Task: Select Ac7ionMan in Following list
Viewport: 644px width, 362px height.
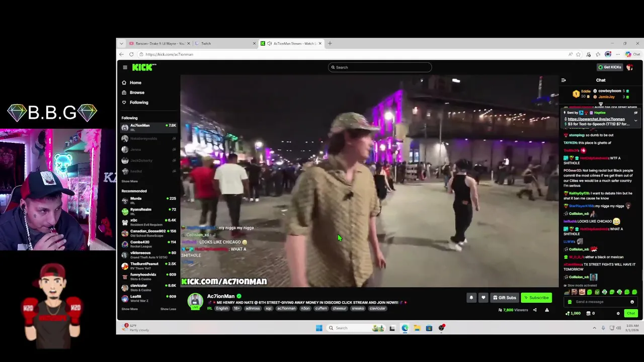Action: 148,127
